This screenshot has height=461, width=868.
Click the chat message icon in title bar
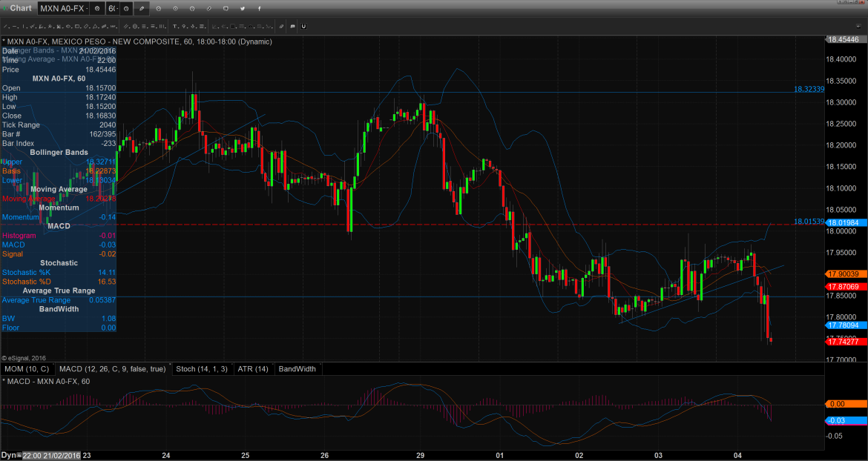click(226, 8)
